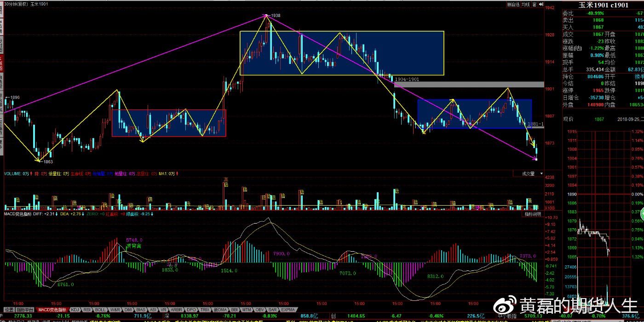Click the 30分钟(复权) period label
644x322 pixels.
click(17, 4)
